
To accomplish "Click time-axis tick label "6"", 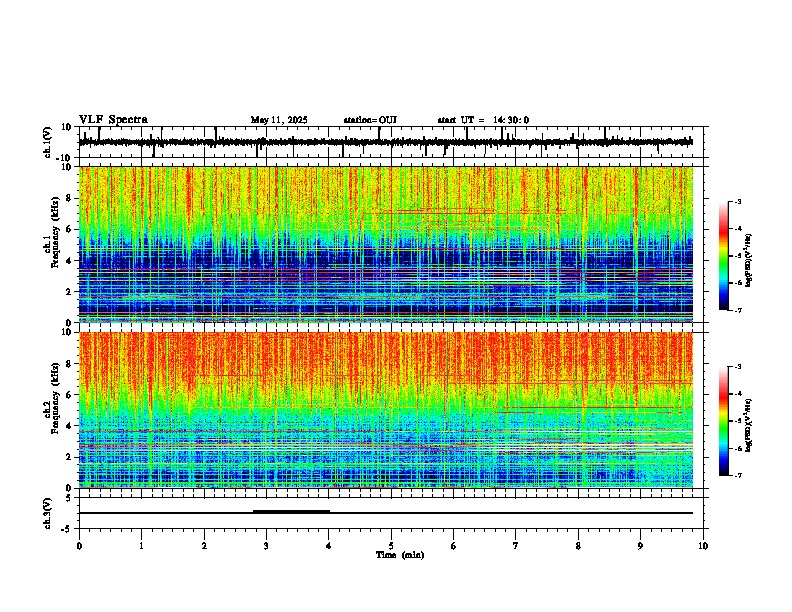I will click(x=454, y=546).
